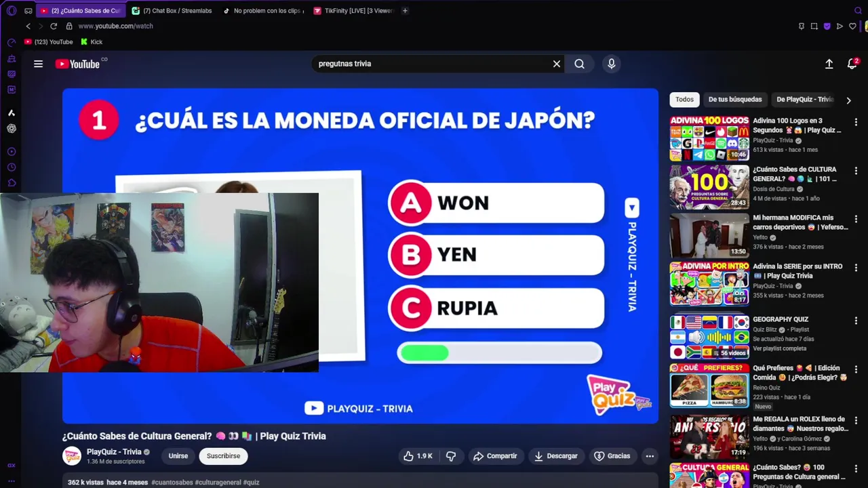
Task: Open the Player sidebar icon
Action: pyautogui.click(x=12, y=152)
